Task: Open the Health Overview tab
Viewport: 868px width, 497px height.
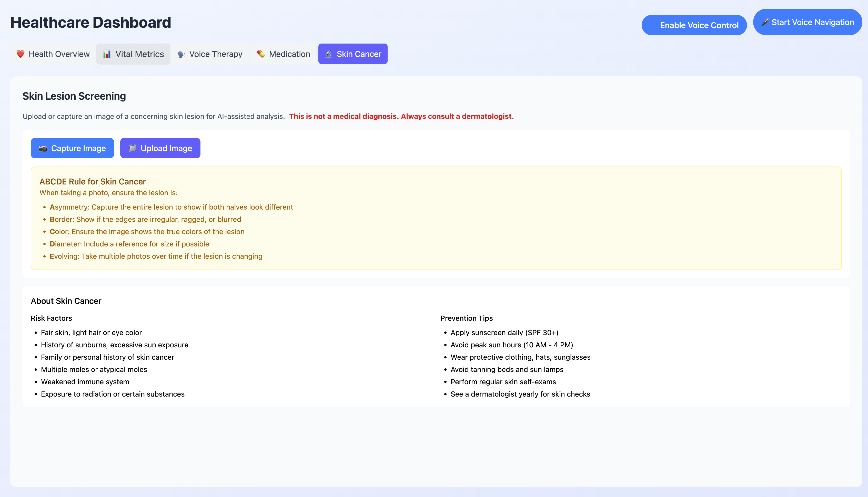Action: pyautogui.click(x=59, y=54)
